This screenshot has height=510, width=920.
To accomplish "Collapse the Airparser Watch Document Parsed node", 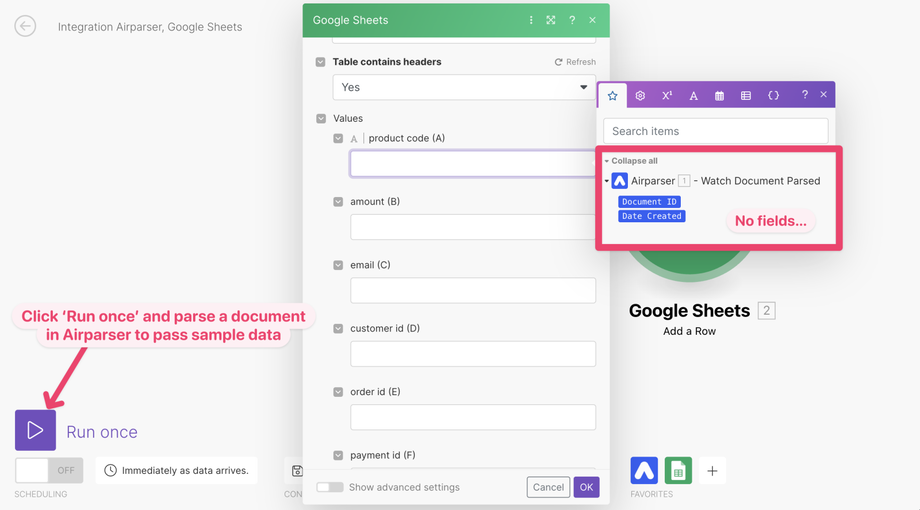I will pyautogui.click(x=607, y=181).
